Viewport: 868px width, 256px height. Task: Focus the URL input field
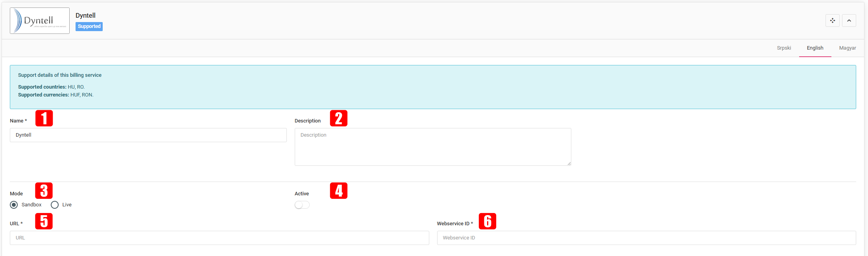point(220,238)
